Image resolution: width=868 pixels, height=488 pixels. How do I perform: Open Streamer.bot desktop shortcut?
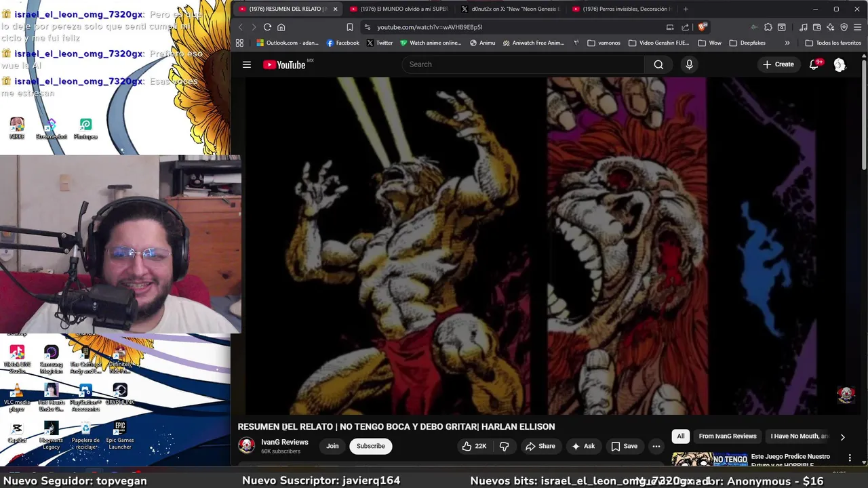coord(52,127)
